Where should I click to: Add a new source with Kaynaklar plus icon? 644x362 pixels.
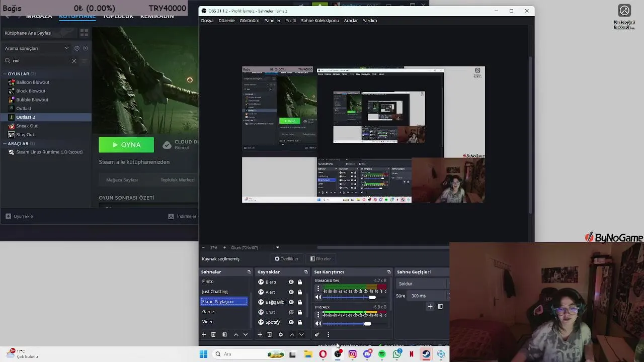[x=260, y=334]
